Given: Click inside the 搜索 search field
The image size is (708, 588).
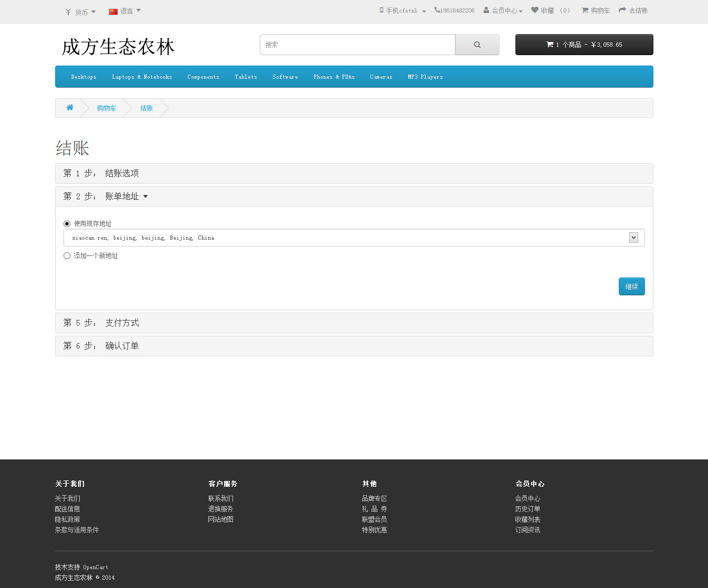Looking at the screenshot, I should pos(357,45).
